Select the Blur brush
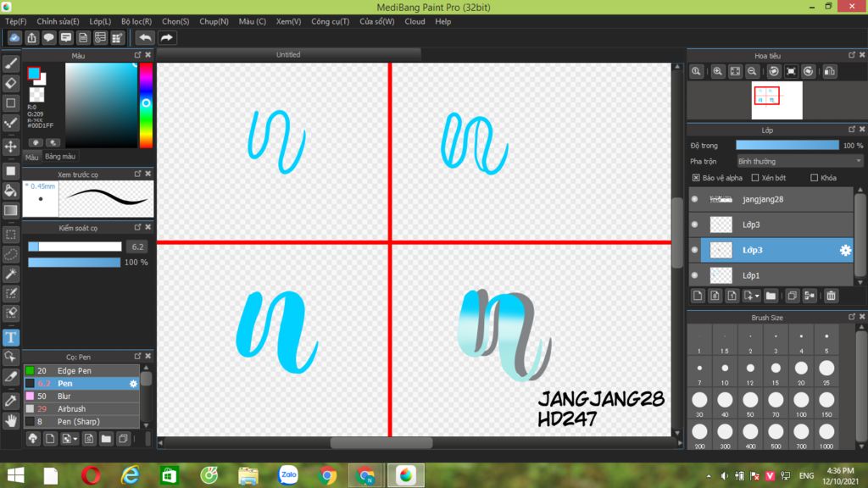Image resolution: width=868 pixels, height=488 pixels. [x=81, y=396]
